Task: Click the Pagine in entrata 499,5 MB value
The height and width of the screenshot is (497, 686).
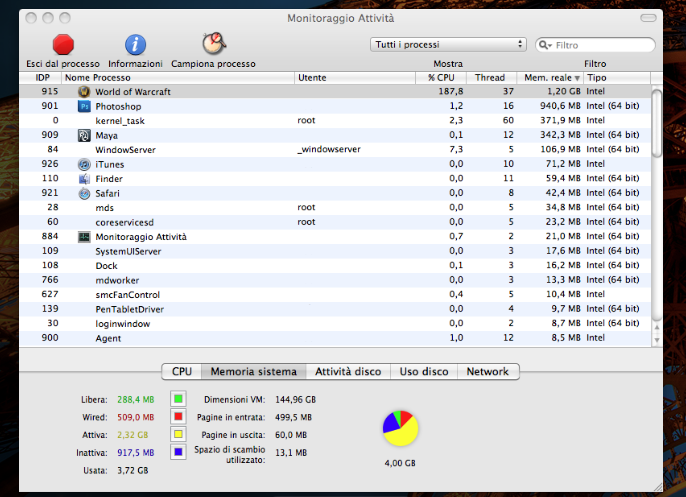Action: 293,417
